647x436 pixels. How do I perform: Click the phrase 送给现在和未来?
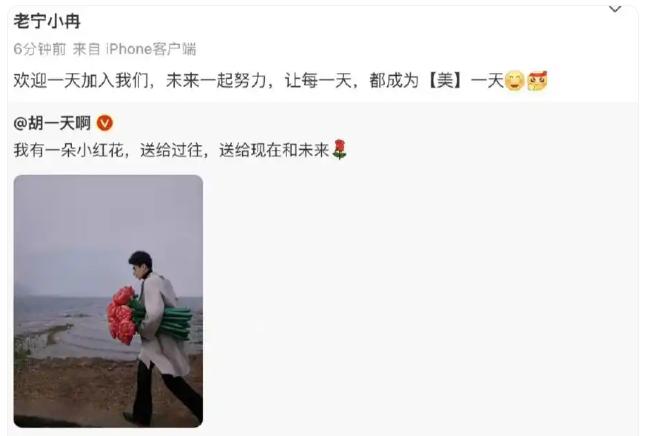(274, 150)
